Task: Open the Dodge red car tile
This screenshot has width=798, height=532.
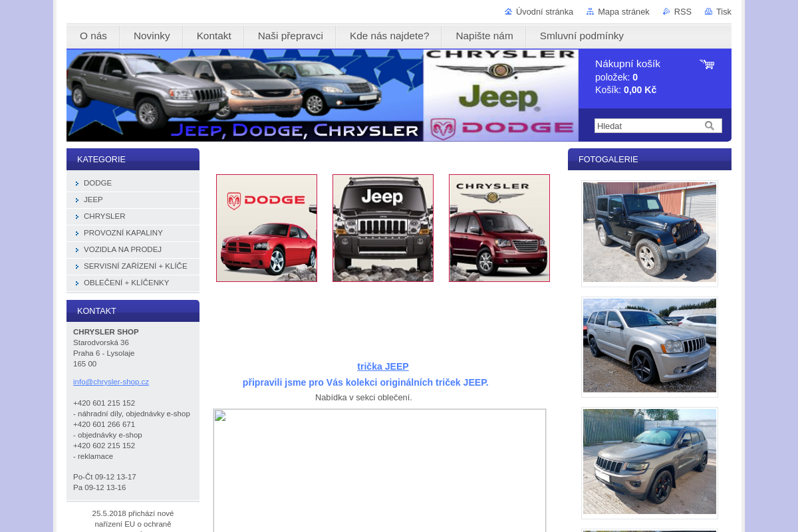Action: point(267,228)
